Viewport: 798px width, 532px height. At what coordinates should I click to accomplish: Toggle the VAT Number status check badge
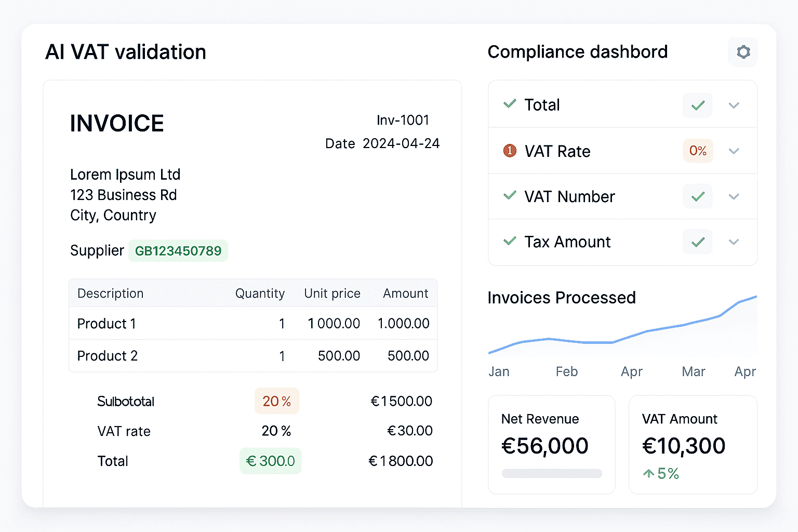[698, 196]
